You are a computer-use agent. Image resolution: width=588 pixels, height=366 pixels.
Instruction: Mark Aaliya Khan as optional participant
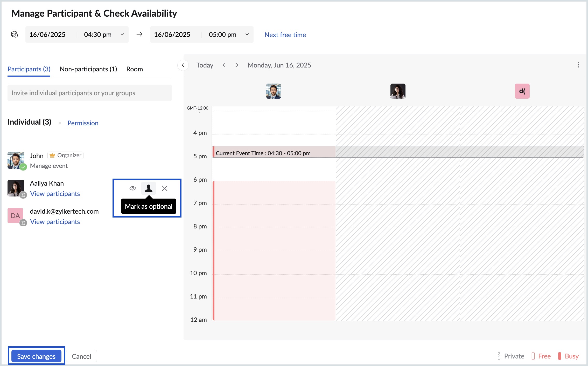tap(149, 188)
